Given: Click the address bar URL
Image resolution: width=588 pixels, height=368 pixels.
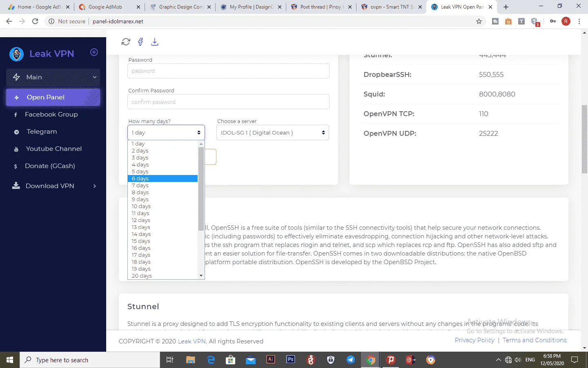Looking at the screenshot, I should click(x=118, y=21).
